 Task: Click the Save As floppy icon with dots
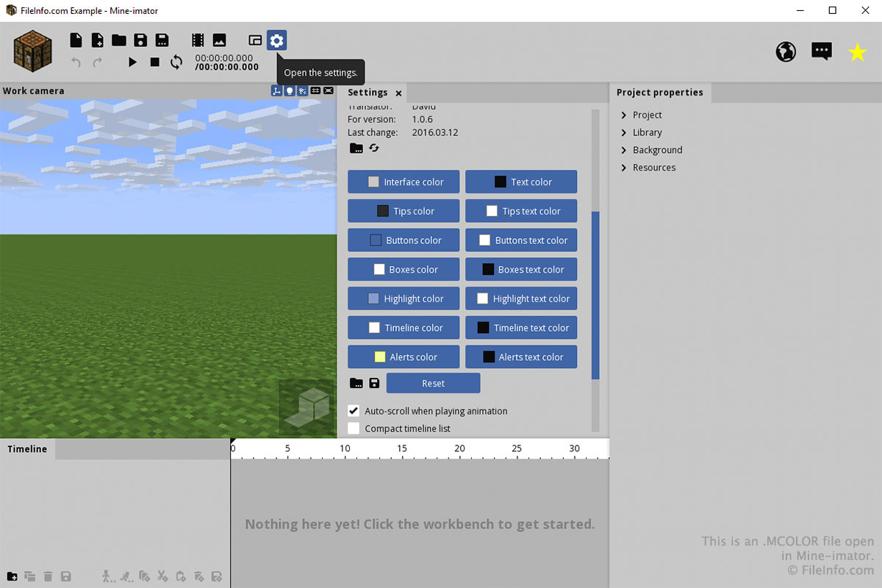(x=162, y=40)
